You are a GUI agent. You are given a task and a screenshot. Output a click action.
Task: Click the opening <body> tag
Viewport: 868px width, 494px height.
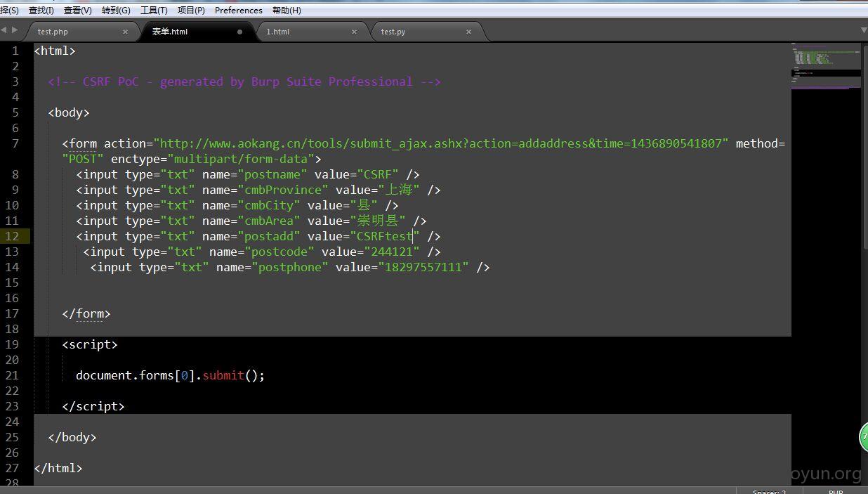[x=69, y=112]
